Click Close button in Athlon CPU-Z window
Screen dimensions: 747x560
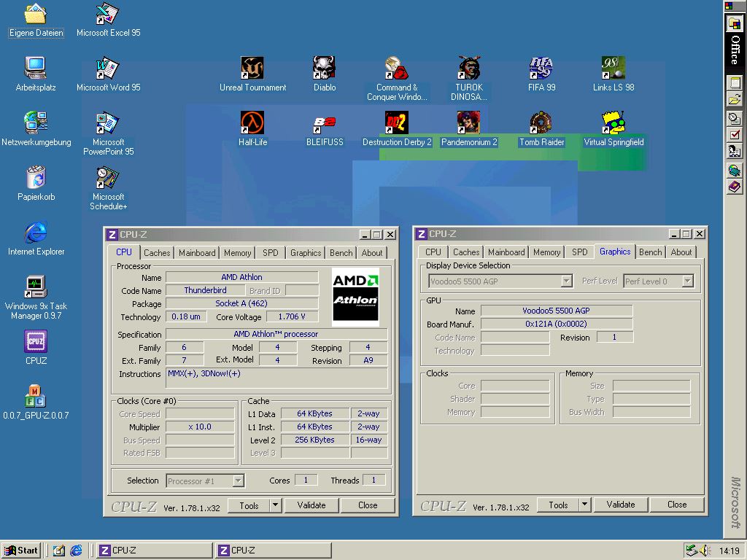368,505
